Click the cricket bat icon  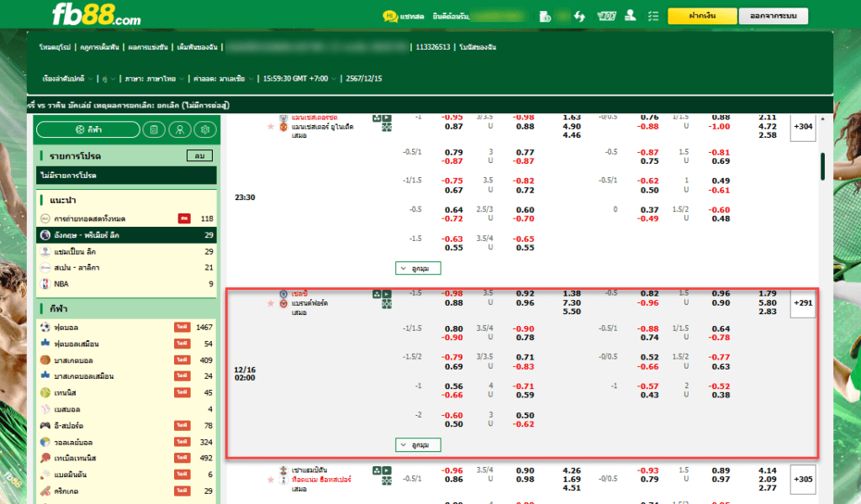[45, 491]
